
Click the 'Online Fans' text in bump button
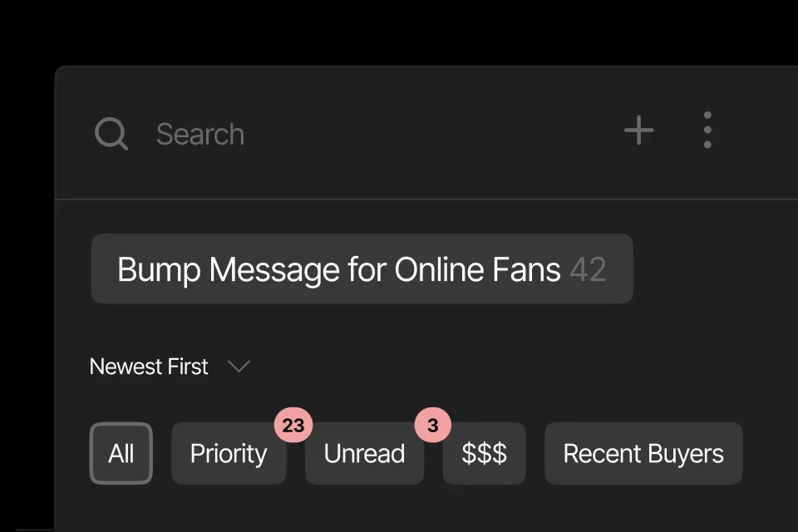tap(477, 269)
